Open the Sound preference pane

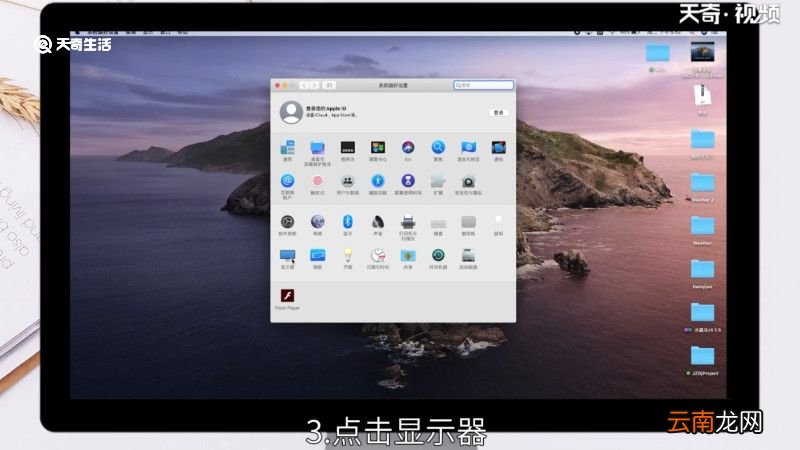[x=378, y=221]
